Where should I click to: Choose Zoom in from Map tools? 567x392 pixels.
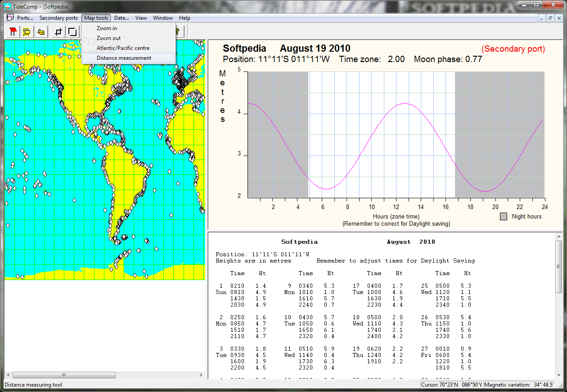(128, 28)
